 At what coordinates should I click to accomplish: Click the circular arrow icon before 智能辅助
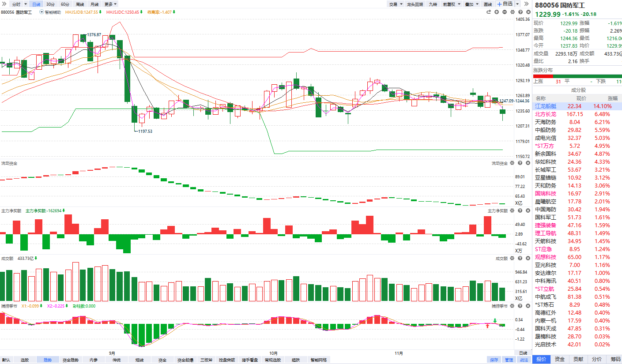coord(41,12)
